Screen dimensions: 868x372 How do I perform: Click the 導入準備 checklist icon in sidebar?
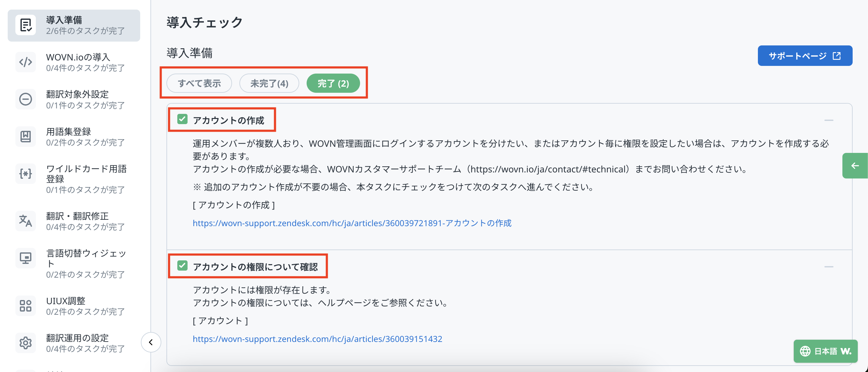pyautogui.click(x=26, y=25)
